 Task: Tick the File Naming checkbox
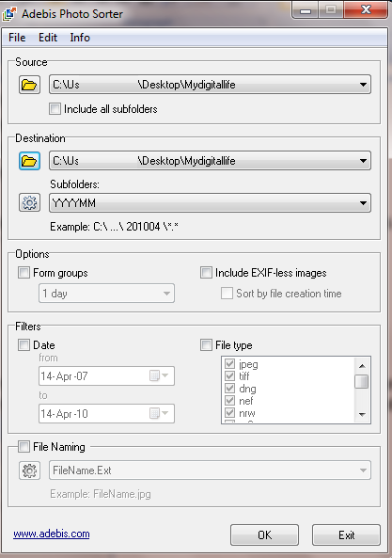coord(24,446)
